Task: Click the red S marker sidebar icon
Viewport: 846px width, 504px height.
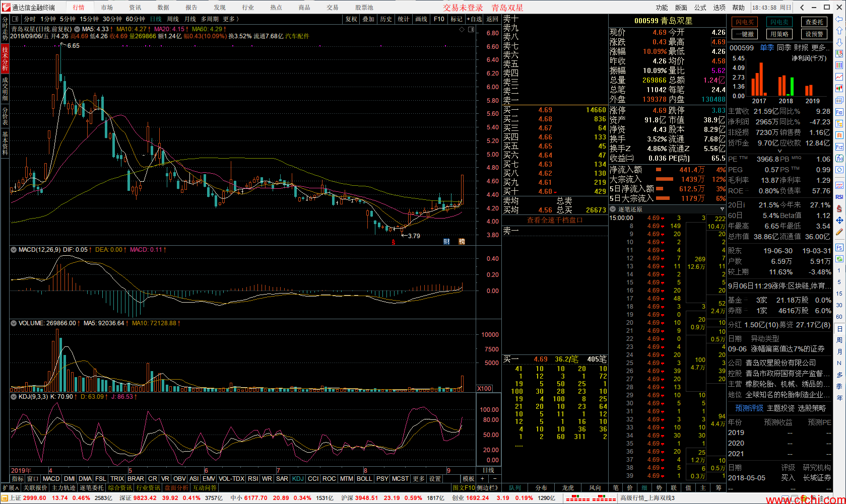Action: [x=839, y=208]
